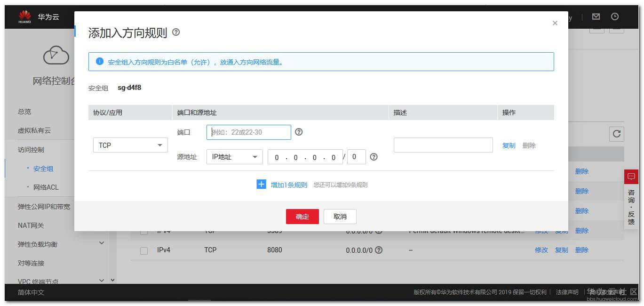This screenshot has height=306, width=644.
Task: Open the mail message icon in header
Action: pos(596,16)
